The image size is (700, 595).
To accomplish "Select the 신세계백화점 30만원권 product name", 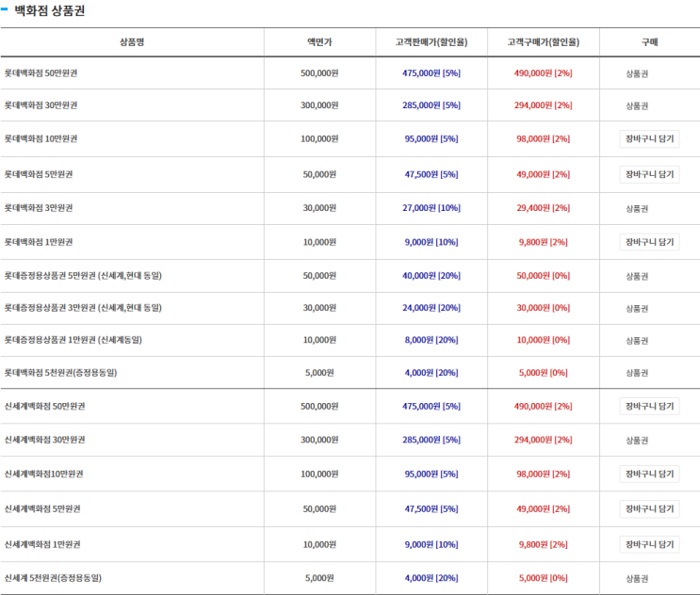I will [44, 440].
